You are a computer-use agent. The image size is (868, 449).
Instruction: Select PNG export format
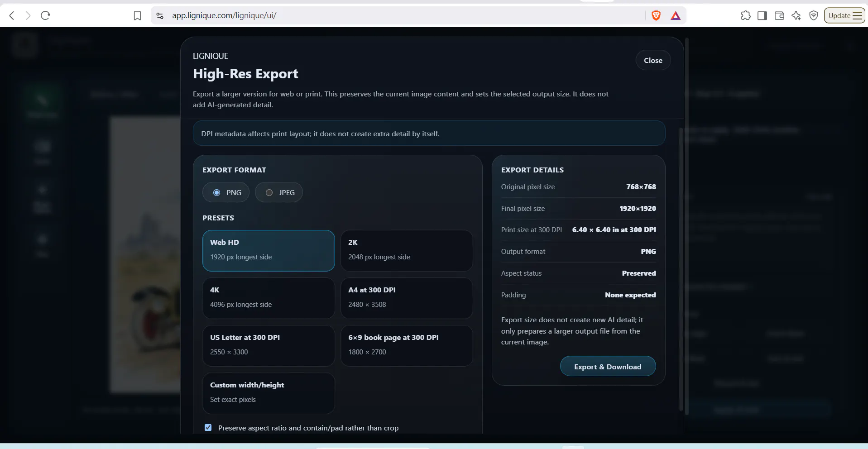(x=226, y=192)
